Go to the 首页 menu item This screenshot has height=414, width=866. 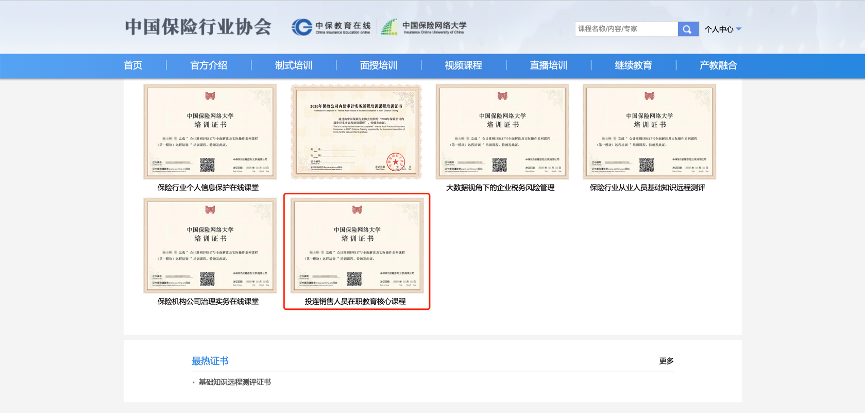pyautogui.click(x=133, y=66)
